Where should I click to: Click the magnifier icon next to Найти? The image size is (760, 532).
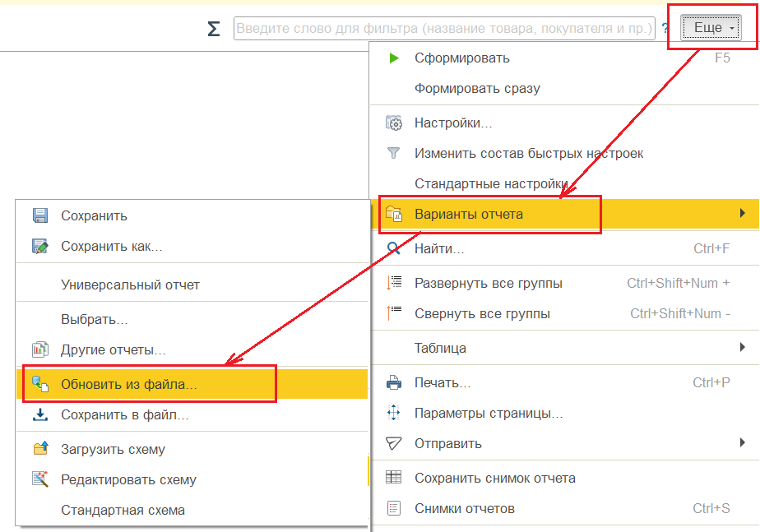pos(394,247)
